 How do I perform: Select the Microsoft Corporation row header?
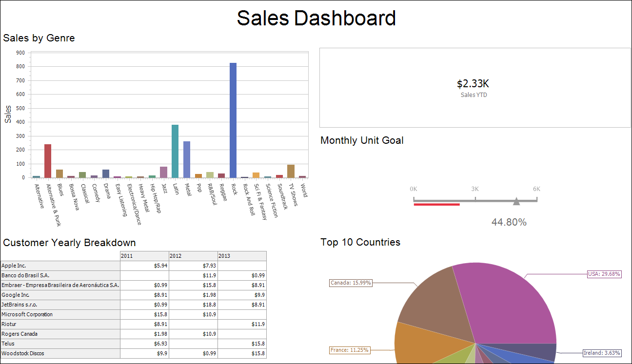pyautogui.click(x=60, y=314)
